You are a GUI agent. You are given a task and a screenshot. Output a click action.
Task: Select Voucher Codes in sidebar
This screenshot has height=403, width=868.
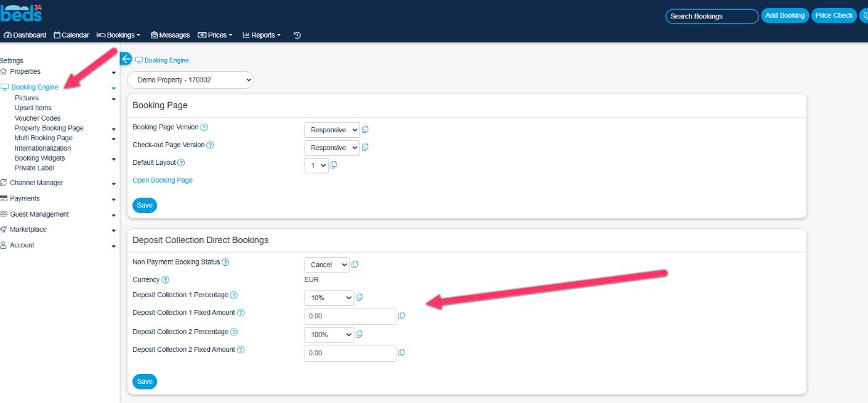[x=38, y=118]
